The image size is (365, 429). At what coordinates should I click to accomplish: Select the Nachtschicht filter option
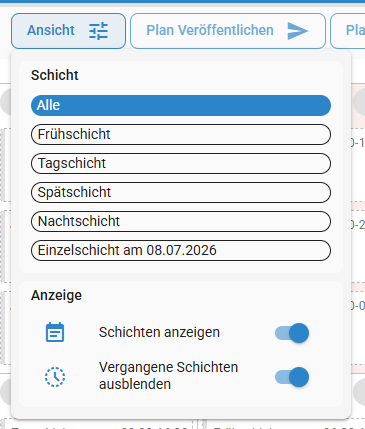point(181,221)
